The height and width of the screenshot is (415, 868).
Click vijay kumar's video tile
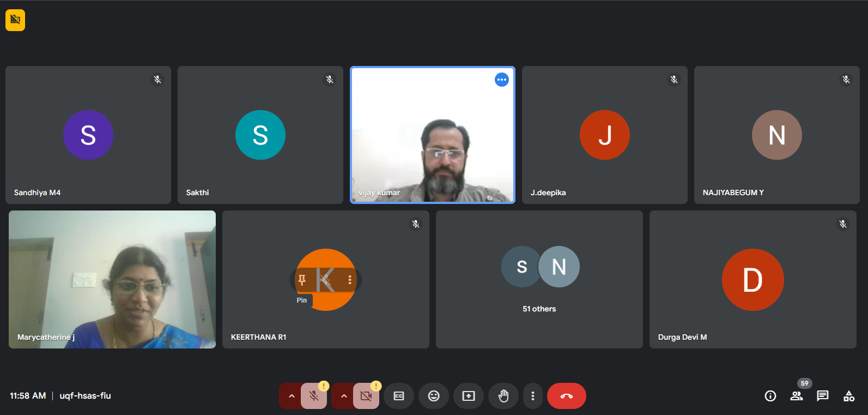433,135
